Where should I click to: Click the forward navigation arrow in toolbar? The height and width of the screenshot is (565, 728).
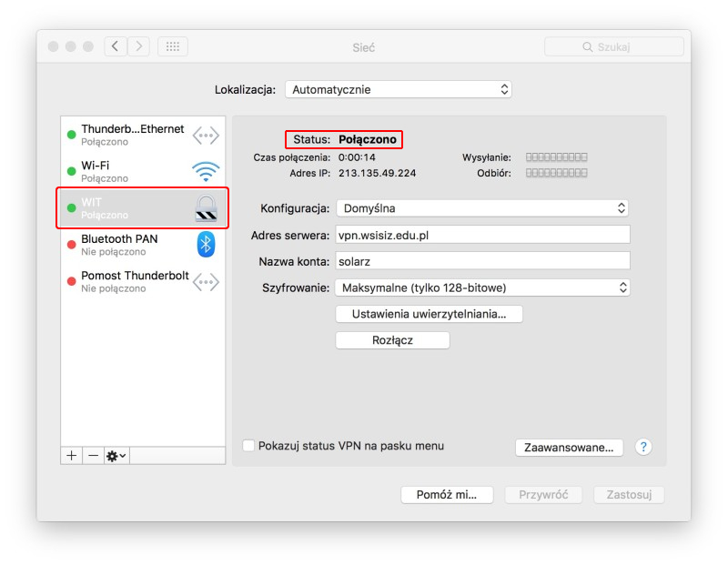click(x=139, y=46)
